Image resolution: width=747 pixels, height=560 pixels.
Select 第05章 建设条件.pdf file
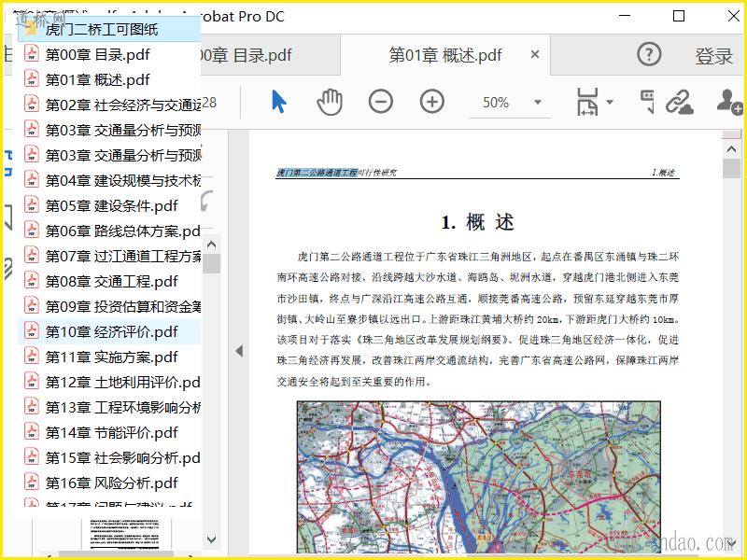111,205
